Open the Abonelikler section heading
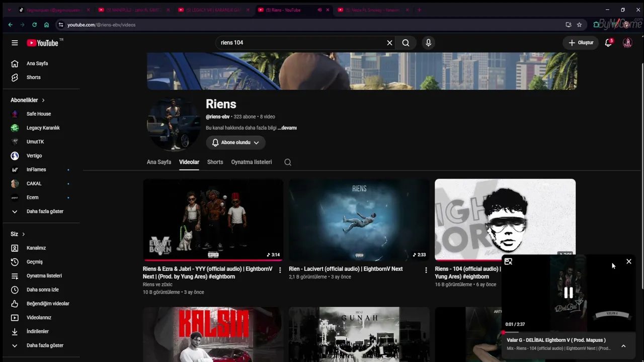The image size is (644, 362). click(28, 100)
